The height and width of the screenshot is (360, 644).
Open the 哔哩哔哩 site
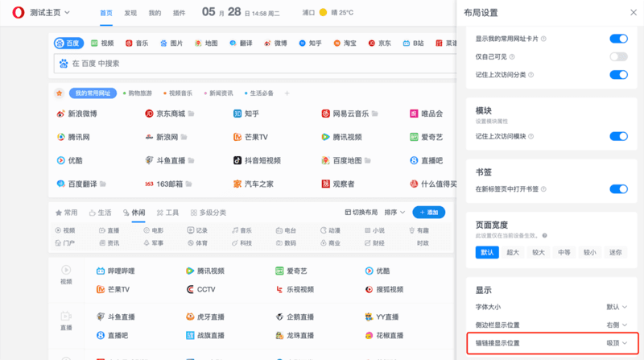click(x=115, y=271)
